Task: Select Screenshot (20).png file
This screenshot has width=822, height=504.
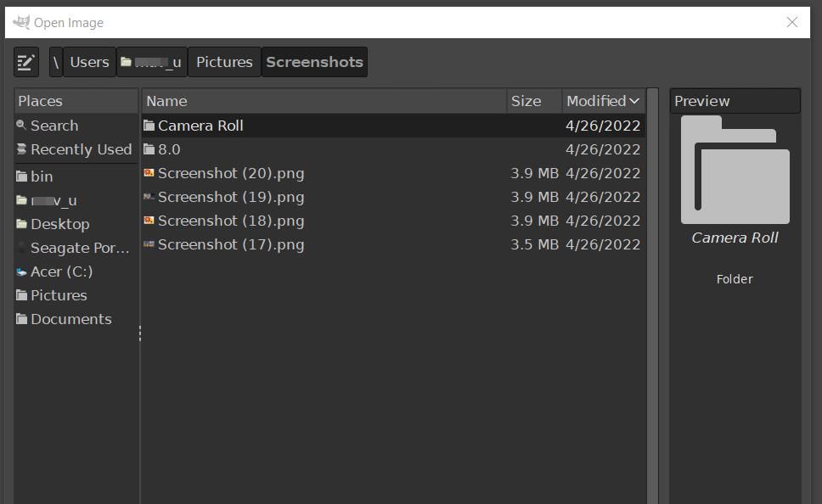Action: click(x=393, y=173)
